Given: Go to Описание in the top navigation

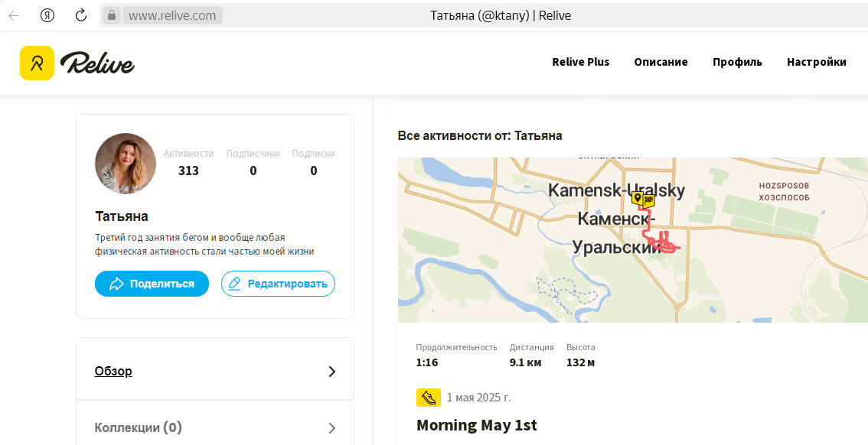Looking at the screenshot, I should tap(661, 62).
